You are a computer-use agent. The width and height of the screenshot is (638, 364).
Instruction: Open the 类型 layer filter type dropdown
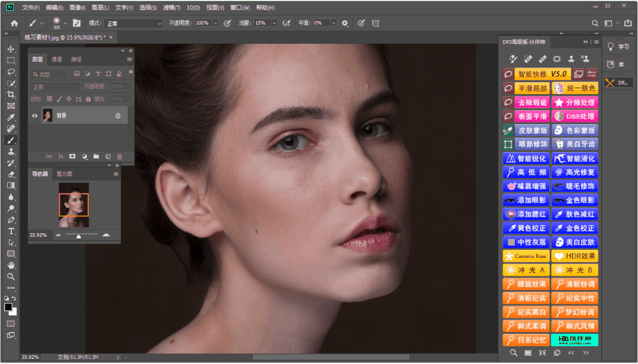click(x=48, y=75)
